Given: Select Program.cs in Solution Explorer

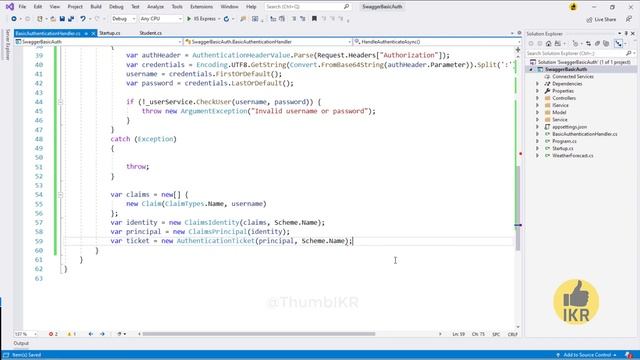Looking at the screenshot, I should pos(564,141).
